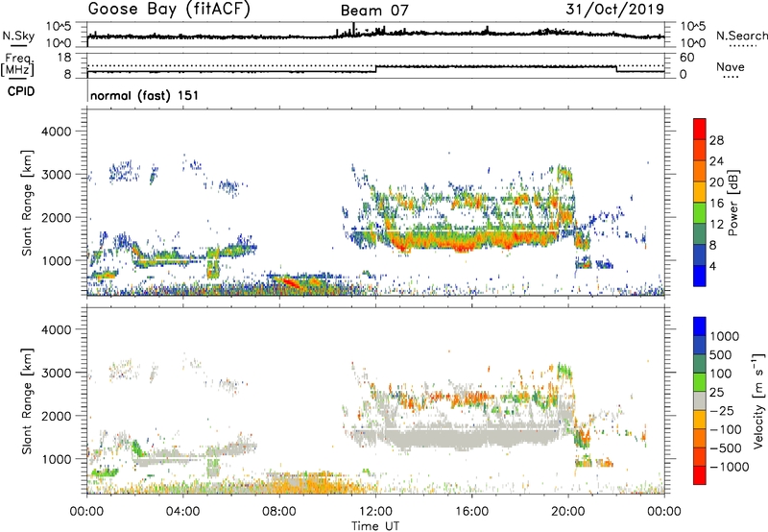This screenshot has width=768, height=532.
Task: Click '1000' tick on Velocity colorbar
Action: coord(725,336)
